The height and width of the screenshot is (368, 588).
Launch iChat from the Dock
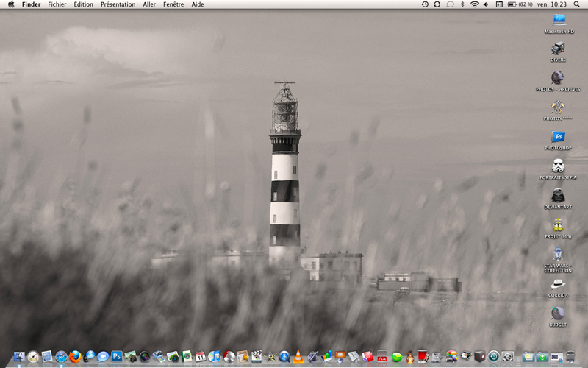[x=103, y=357]
